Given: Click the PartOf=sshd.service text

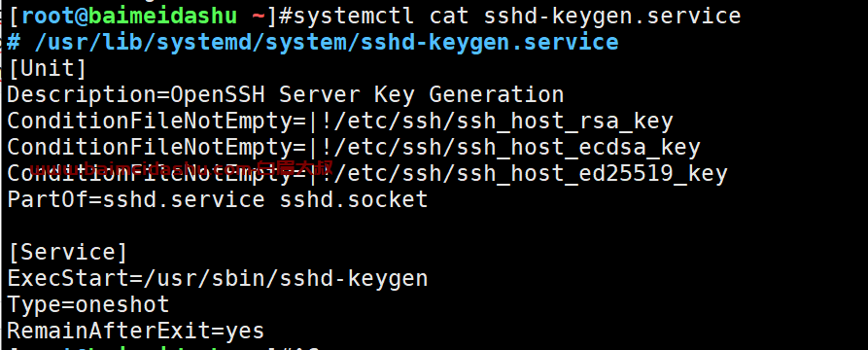Looking at the screenshot, I should click(x=136, y=200).
